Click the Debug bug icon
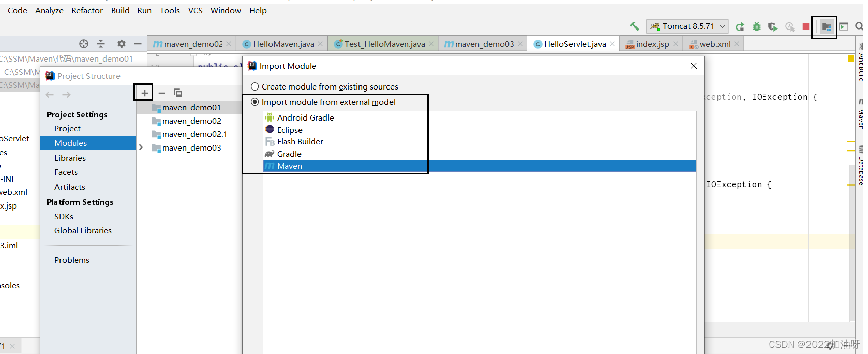The image size is (868, 354). [x=757, y=26]
